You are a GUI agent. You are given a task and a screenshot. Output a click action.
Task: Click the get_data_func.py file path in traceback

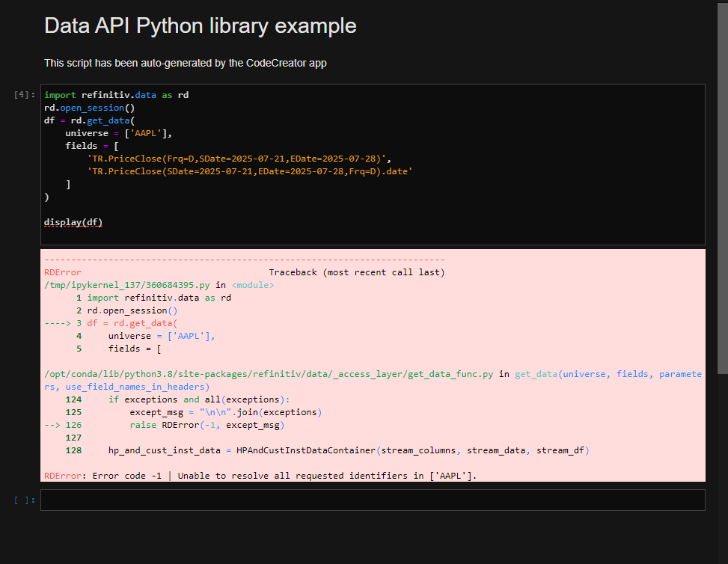click(269, 374)
